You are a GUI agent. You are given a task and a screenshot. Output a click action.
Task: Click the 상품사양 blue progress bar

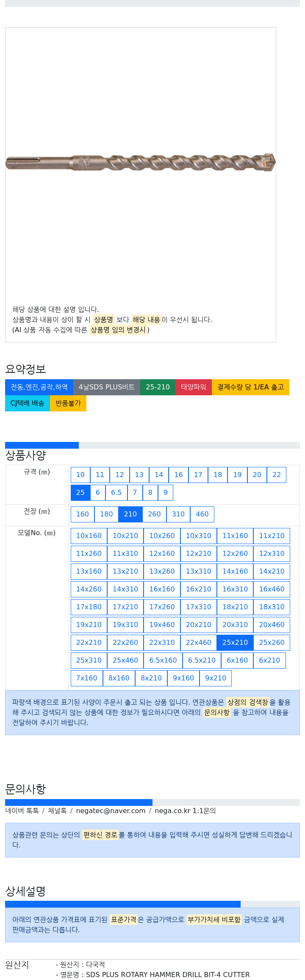coord(42,445)
